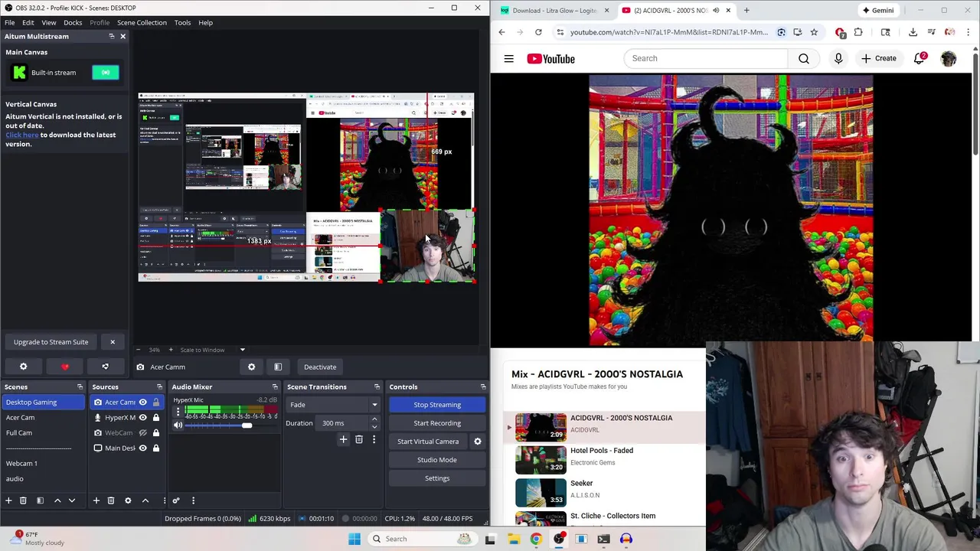This screenshot has height=551, width=980.
Task: Click the Deactivate button
Action: coord(320,367)
